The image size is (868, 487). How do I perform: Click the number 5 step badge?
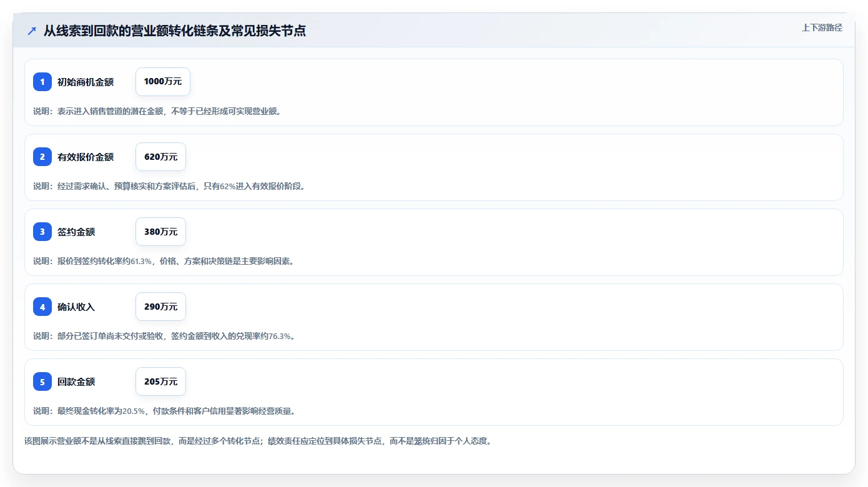[42, 381]
